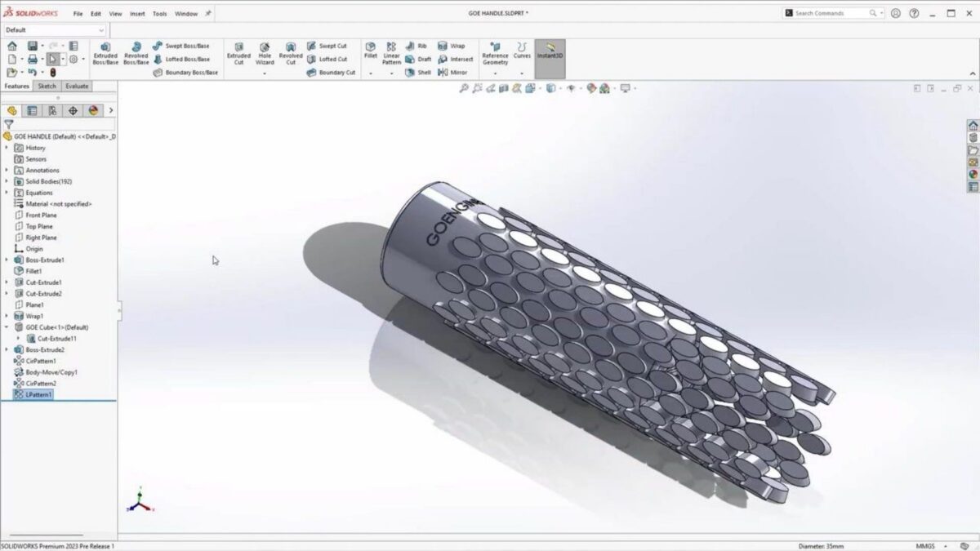Click the Mirror tool
Viewport: 980px width, 551px height.
[453, 72]
